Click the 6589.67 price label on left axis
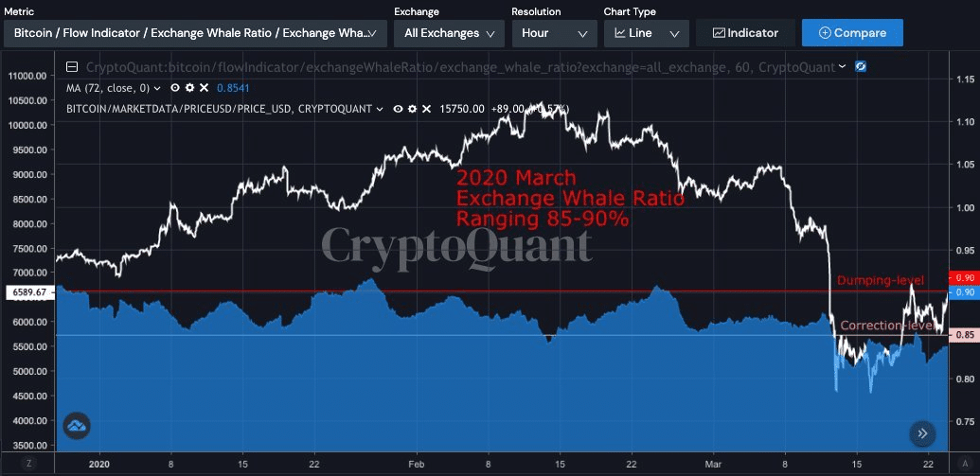 (x=27, y=293)
